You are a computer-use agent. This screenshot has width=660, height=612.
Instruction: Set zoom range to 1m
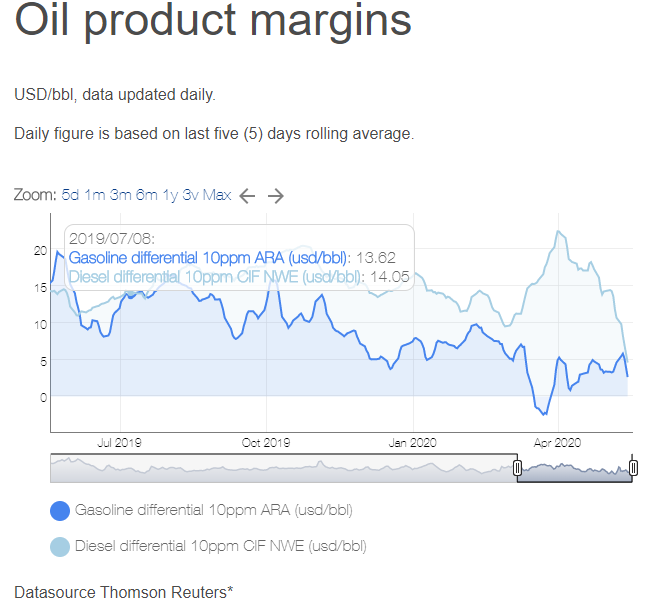point(95,195)
